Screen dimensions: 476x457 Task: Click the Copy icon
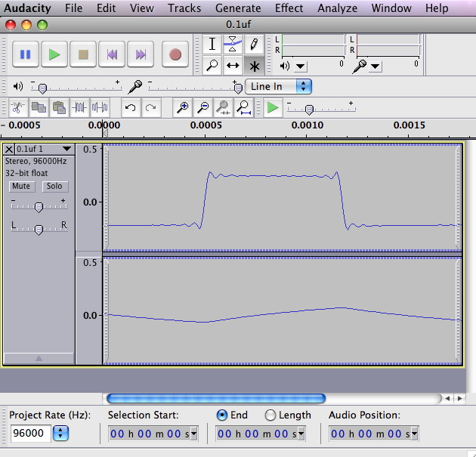coord(39,107)
